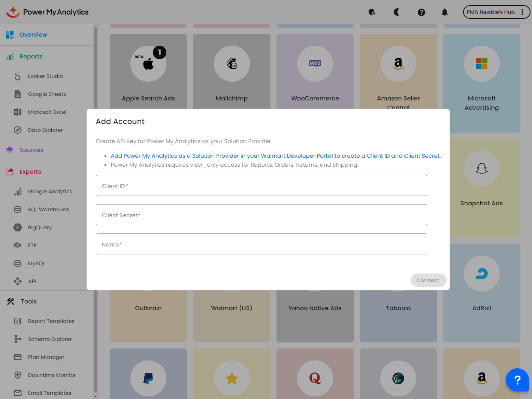The width and height of the screenshot is (532, 399).
Task: Click the Connect button
Action: click(x=428, y=280)
